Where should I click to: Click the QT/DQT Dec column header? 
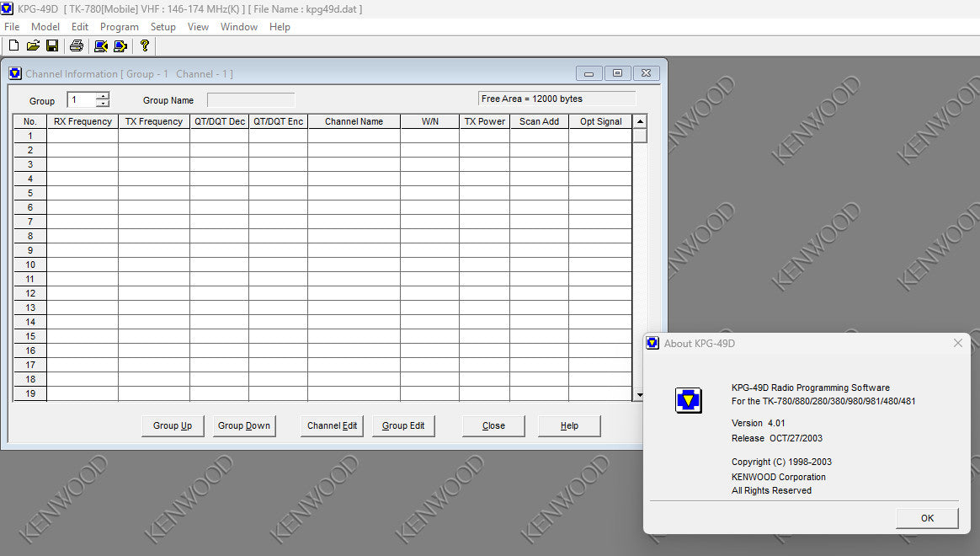coord(220,121)
